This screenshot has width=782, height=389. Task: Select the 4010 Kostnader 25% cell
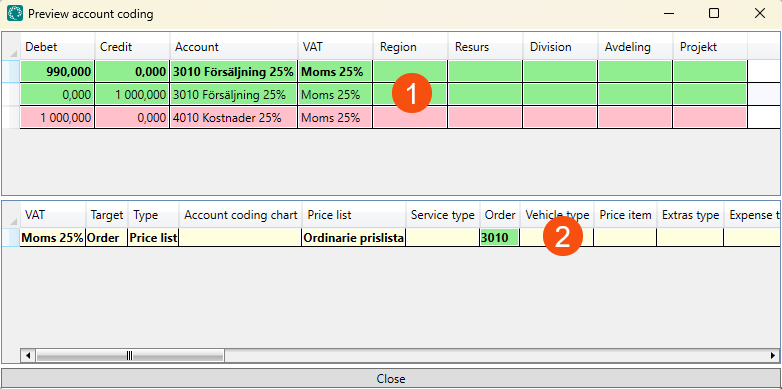point(234,118)
